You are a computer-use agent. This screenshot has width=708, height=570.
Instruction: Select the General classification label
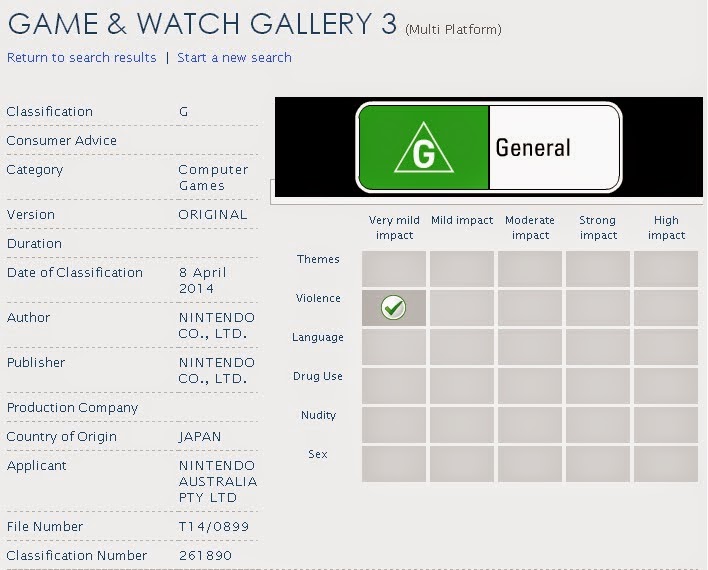(533, 148)
